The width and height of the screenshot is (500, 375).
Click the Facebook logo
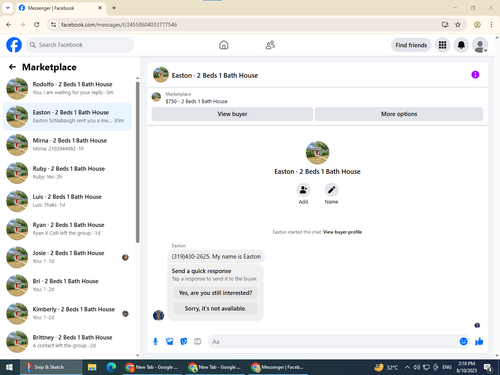[14, 45]
